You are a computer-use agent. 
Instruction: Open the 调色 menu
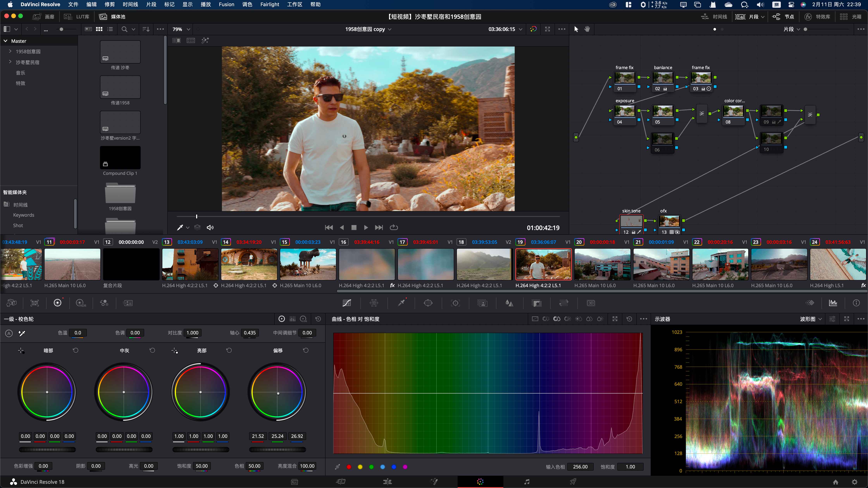pos(247,4)
